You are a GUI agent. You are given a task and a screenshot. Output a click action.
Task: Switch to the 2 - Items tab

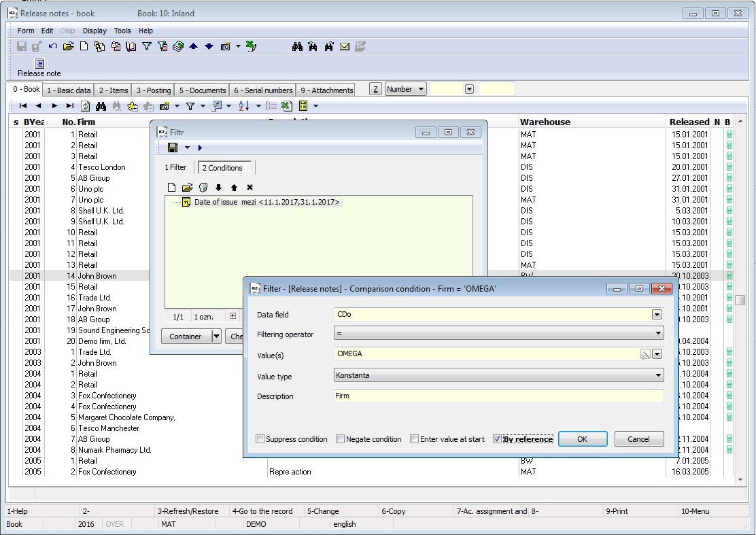[x=113, y=90]
